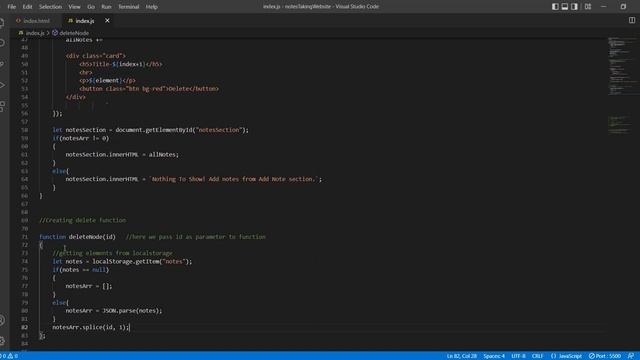Click 'notesArr = JSON.parse(notes);' code line
The width and height of the screenshot is (640, 360).
pyautogui.click(x=113, y=311)
